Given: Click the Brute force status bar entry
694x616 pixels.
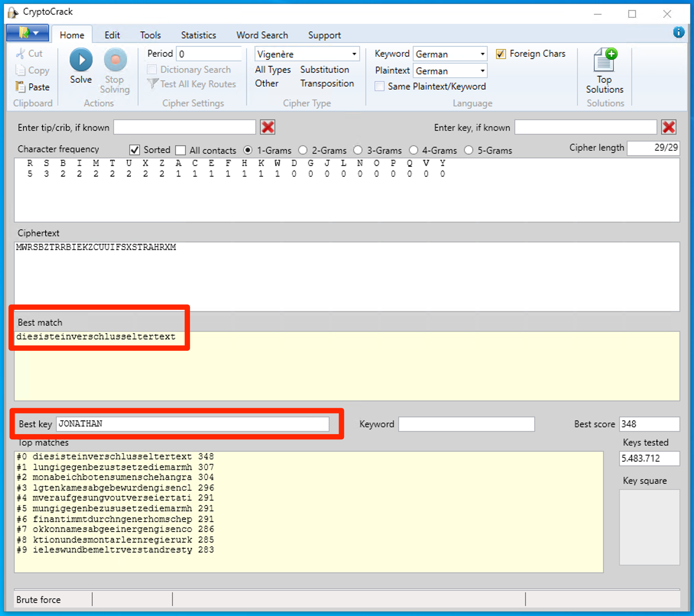Looking at the screenshot, I should 38,600.
